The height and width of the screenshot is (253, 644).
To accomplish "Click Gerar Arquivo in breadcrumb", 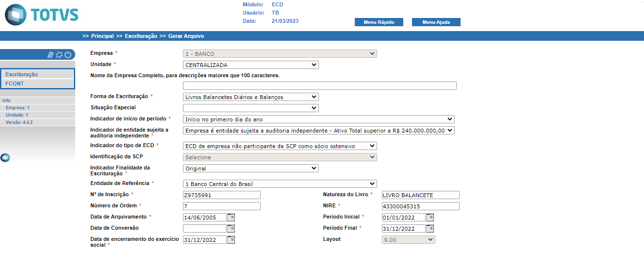I will click(186, 36).
